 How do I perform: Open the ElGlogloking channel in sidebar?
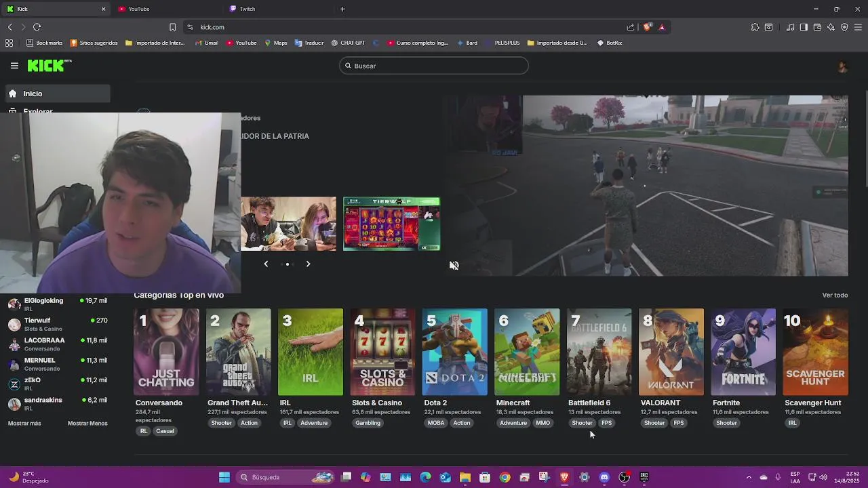[58, 304]
